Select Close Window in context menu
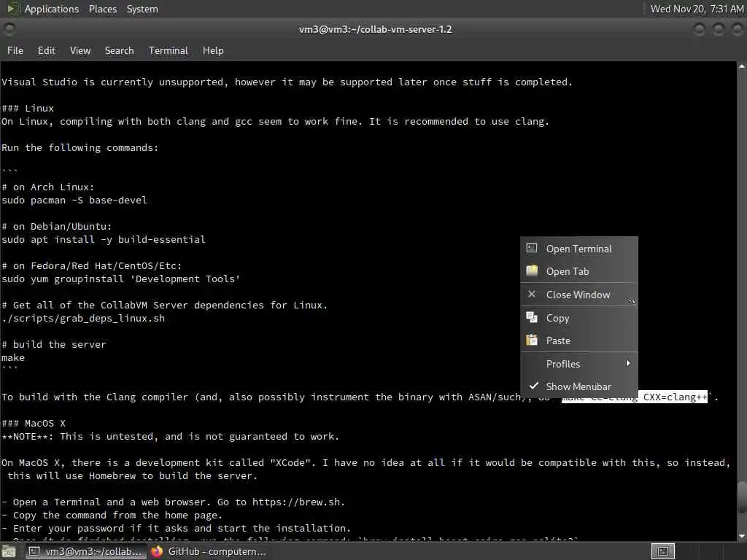 578,295
